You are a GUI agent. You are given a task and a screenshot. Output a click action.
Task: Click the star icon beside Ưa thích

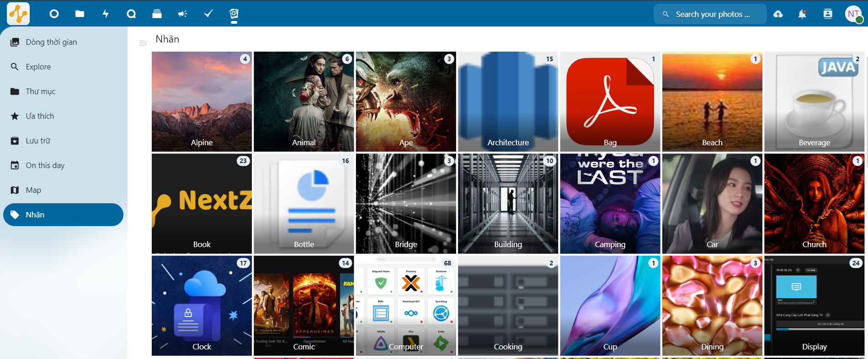[x=15, y=116]
